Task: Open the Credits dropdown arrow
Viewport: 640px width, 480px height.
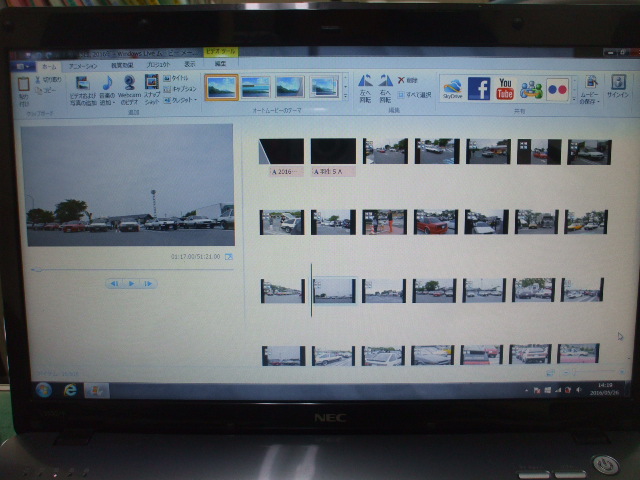Action: (x=196, y=100)
